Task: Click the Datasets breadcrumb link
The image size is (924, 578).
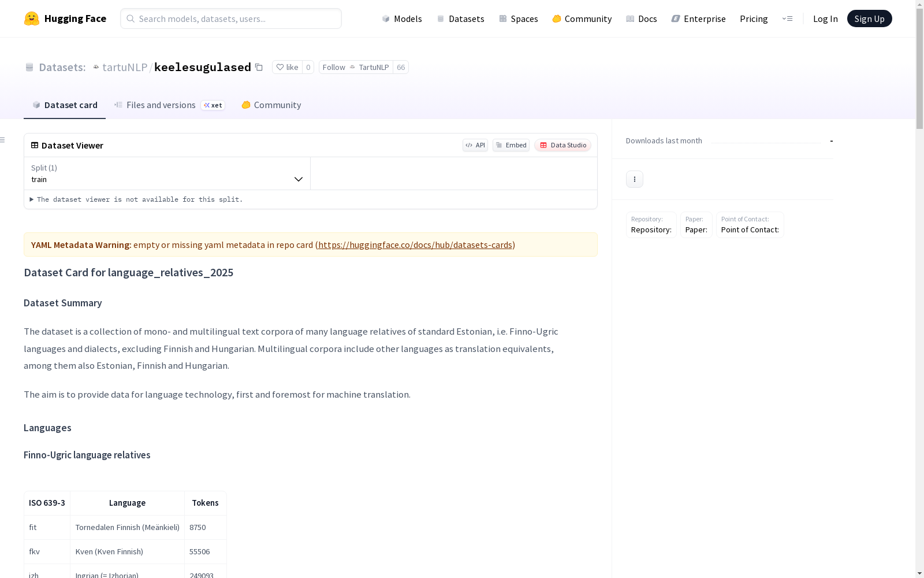Action: click(x=62, y=67)
